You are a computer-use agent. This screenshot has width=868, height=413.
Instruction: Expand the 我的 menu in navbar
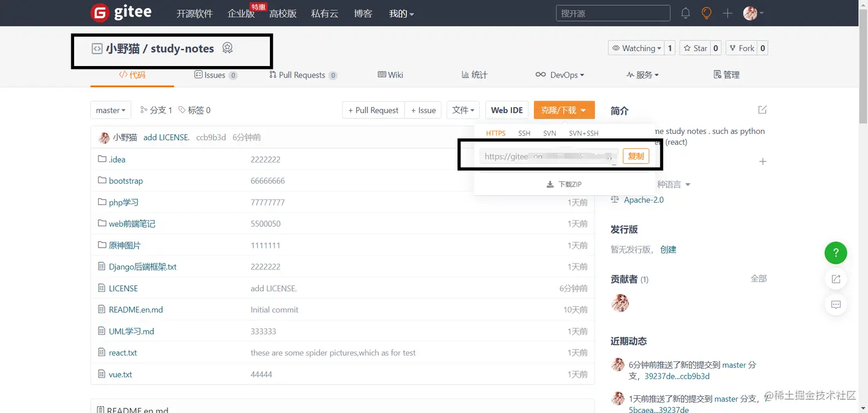click(401, 13)
